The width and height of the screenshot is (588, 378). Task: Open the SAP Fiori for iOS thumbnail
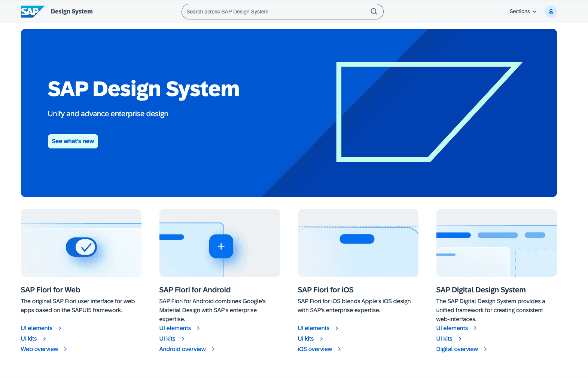tap(358, 243)
